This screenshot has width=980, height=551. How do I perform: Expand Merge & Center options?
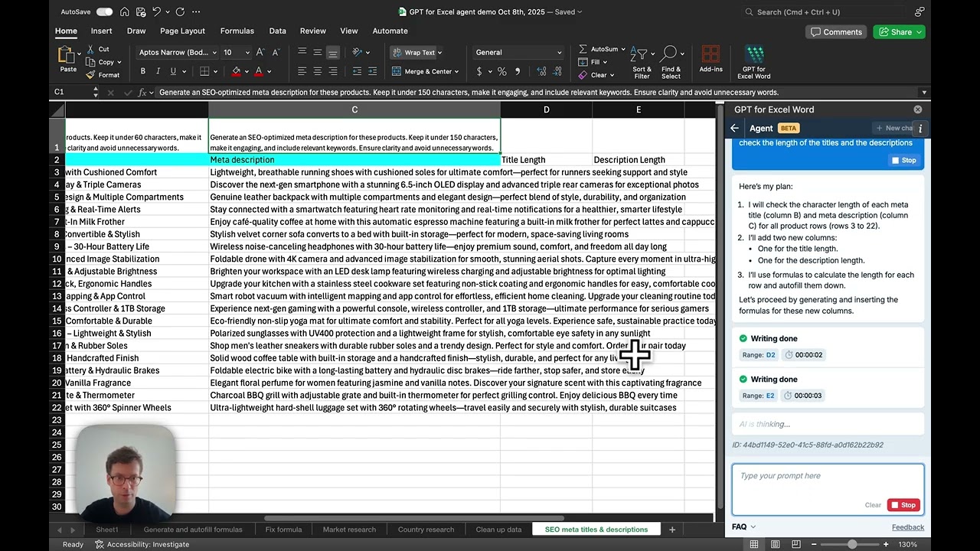pos(456,71)
